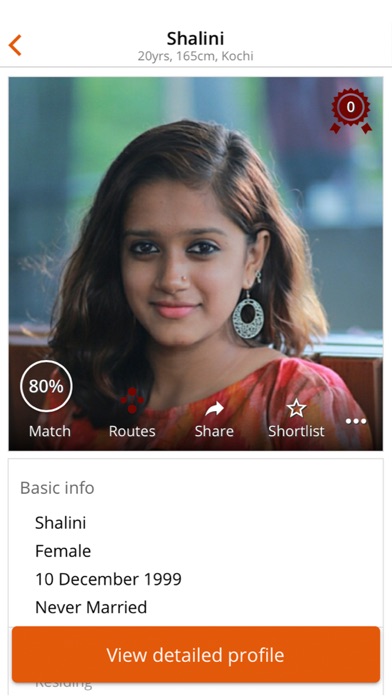Tap the name Shalini under Basic info
This screenshot has width=392, height=696.
pos(60,523)
